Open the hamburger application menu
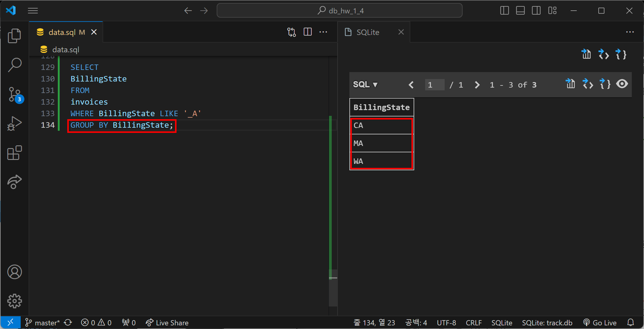 coord(33,11)
